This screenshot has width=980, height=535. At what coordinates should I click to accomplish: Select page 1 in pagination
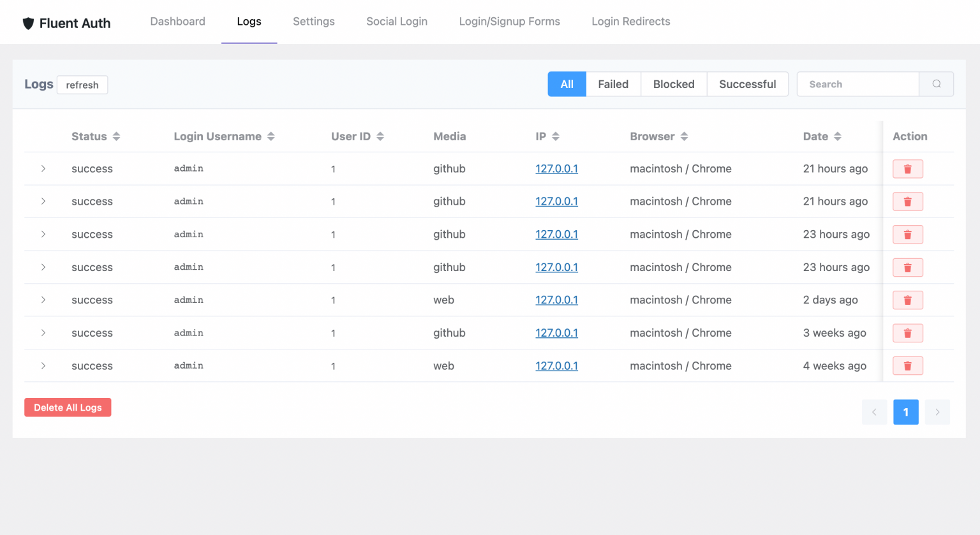point(905,412)
